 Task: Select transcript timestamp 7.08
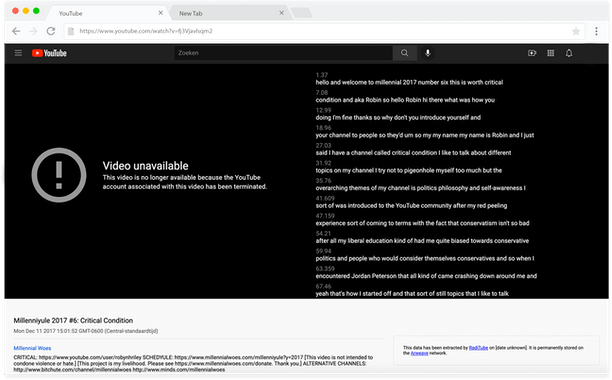tap(322, 92)
